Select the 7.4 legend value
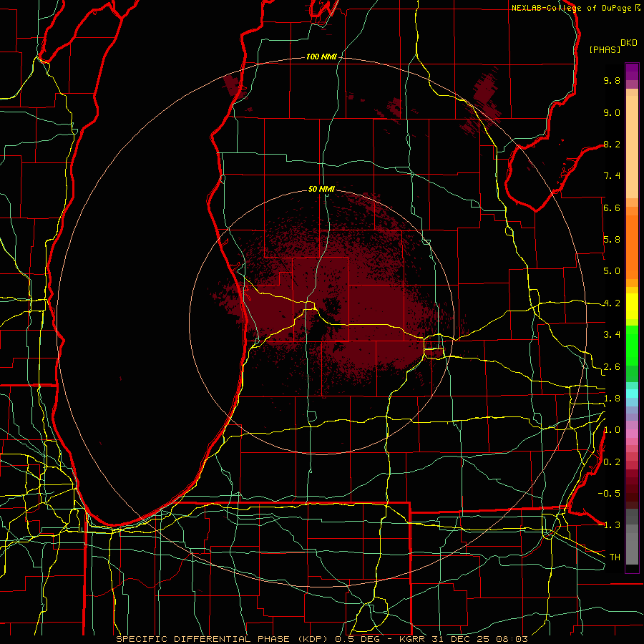The width and height of the screenshot is (644, 644). (x=612, y=176)
